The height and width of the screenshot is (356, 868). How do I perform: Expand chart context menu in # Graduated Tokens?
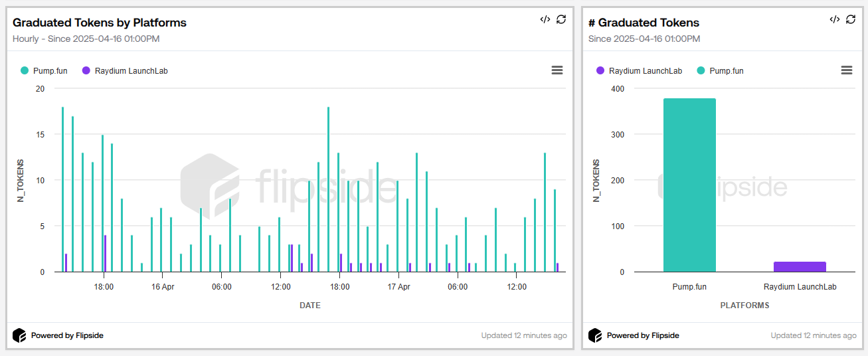pos(847,70)
